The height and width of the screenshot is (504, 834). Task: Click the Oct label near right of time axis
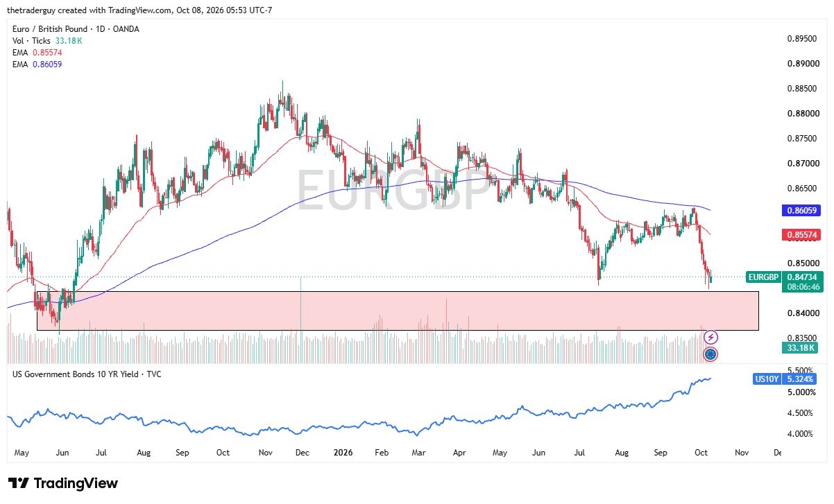pyautogui.click(x=701, y=453)
